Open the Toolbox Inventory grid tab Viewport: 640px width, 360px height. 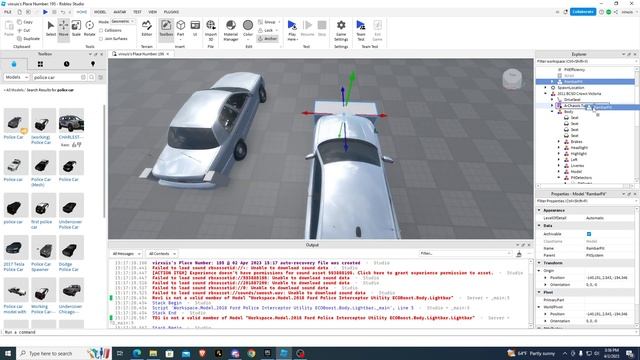[40, 64]
